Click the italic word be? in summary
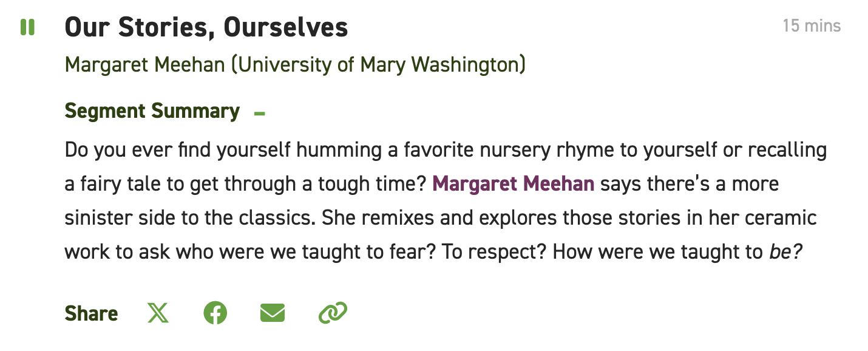Viewport: 868px width, 351px height. (x=786, y=251)
